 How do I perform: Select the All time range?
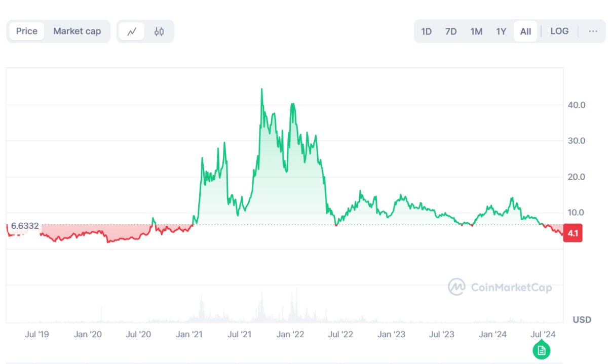[525, 31]
